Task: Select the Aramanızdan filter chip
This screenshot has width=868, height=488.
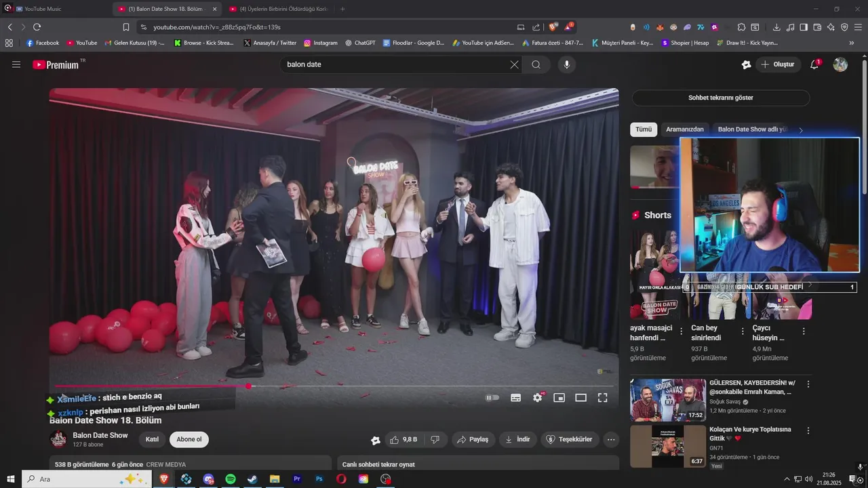Action: coord(685,129)
